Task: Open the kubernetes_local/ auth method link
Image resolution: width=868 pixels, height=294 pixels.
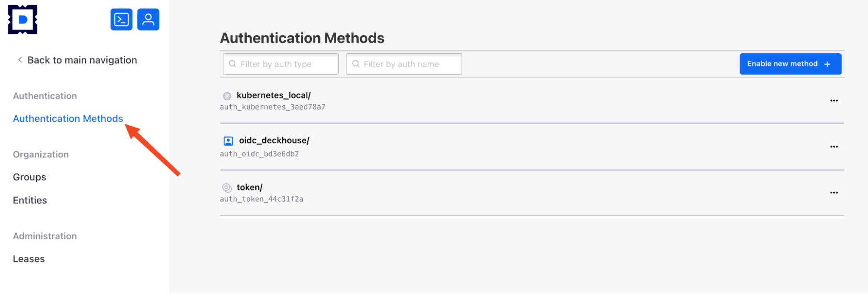Action: (x=274, y=95)
